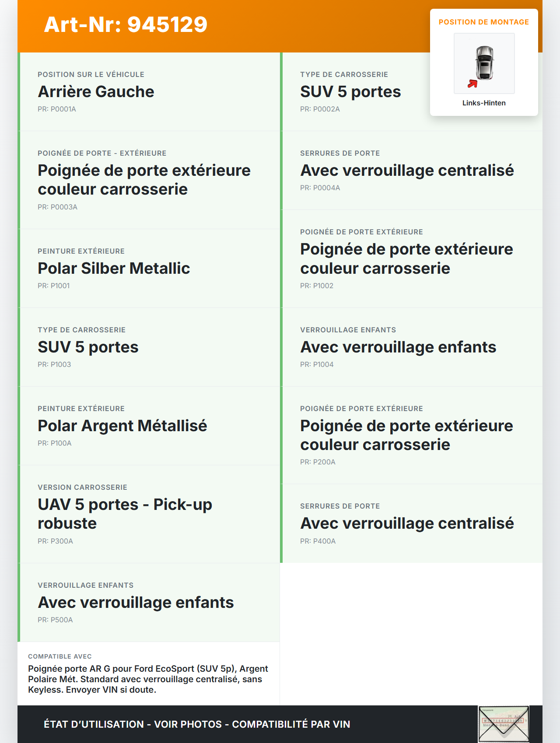Image resolution: width=560 pixels, height=743 pixels.
Task: Click the Art-Nr: 945129 title
Action: tap(126, 24)
